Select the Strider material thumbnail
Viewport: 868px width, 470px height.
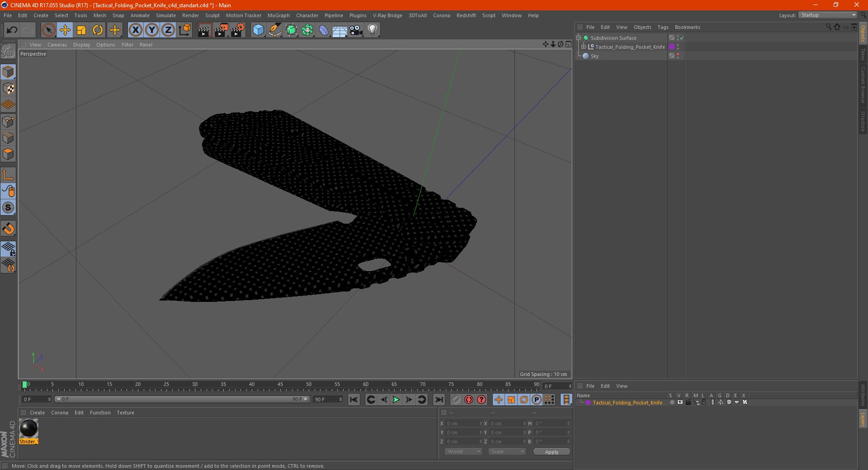click(28, 428)
